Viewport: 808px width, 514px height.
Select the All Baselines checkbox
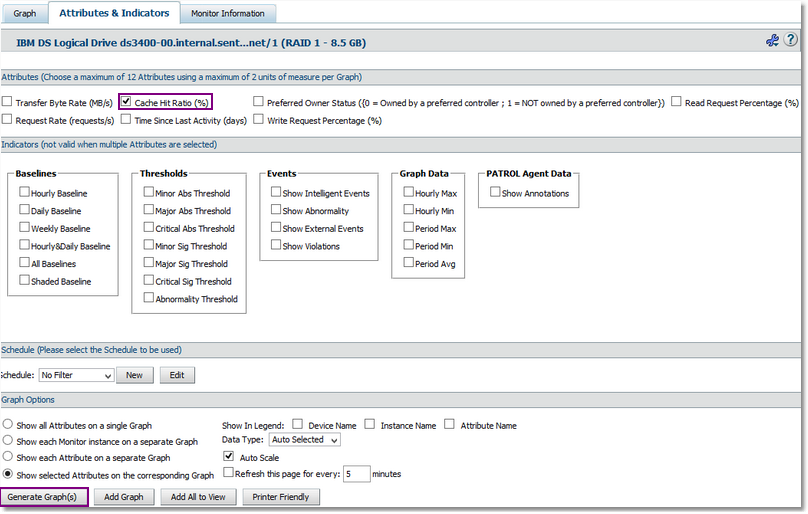click(x=24, y=262)
